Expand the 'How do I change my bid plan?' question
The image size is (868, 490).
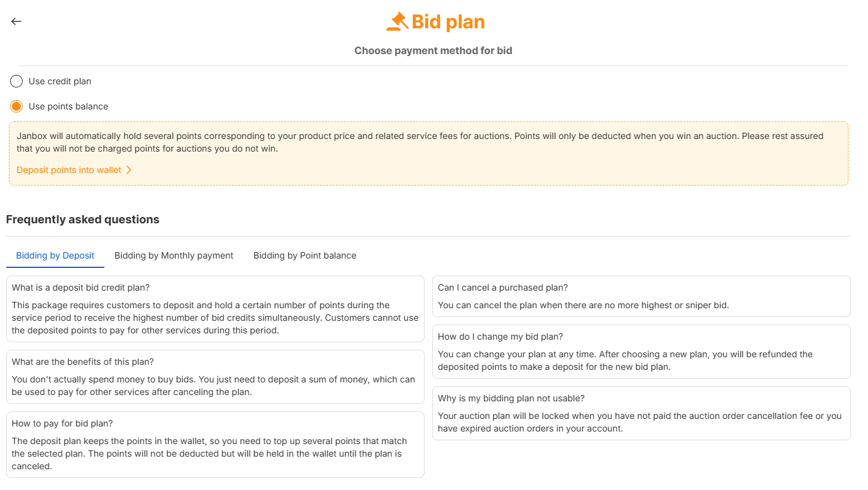(500, 337)
